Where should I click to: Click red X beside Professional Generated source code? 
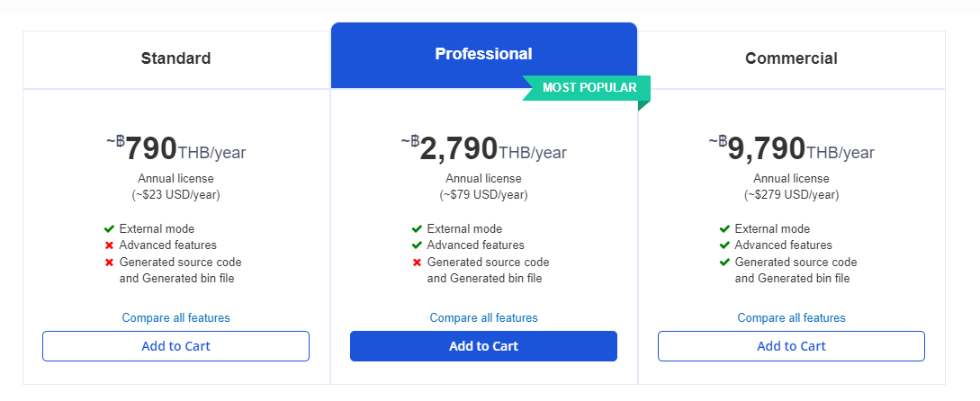(417, 263)
